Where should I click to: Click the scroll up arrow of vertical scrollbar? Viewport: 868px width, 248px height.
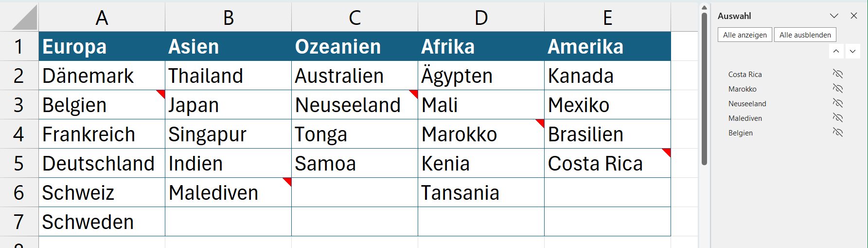coord(704,8)
